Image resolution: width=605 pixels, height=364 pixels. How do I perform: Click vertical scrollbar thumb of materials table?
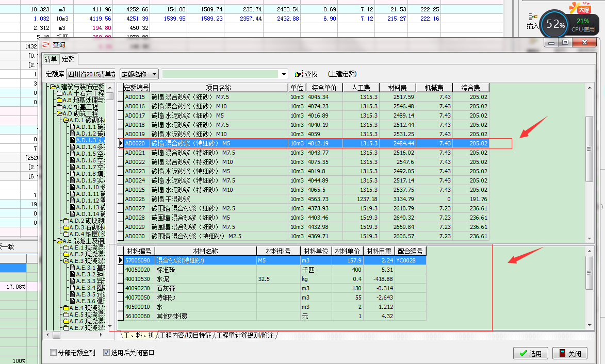coord(589,273)
